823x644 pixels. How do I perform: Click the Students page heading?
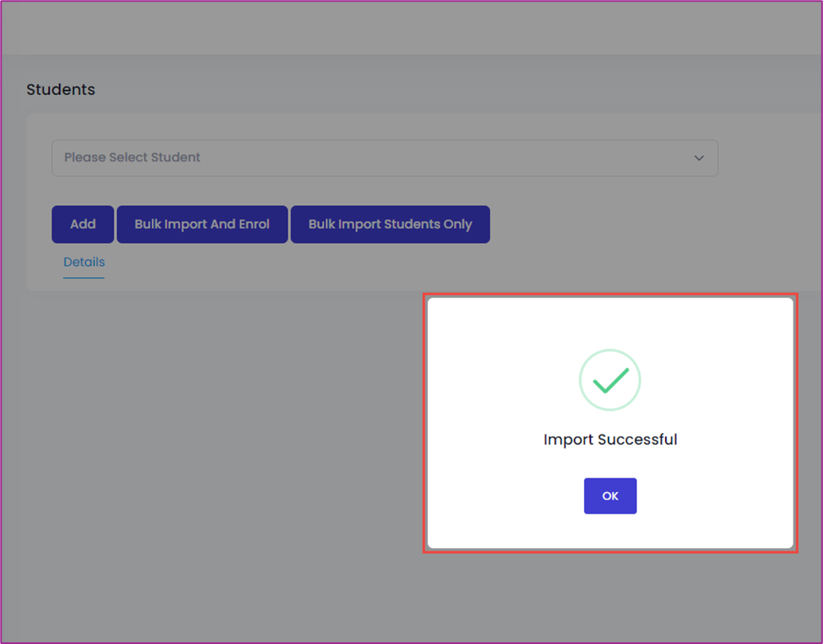[61, 90]
